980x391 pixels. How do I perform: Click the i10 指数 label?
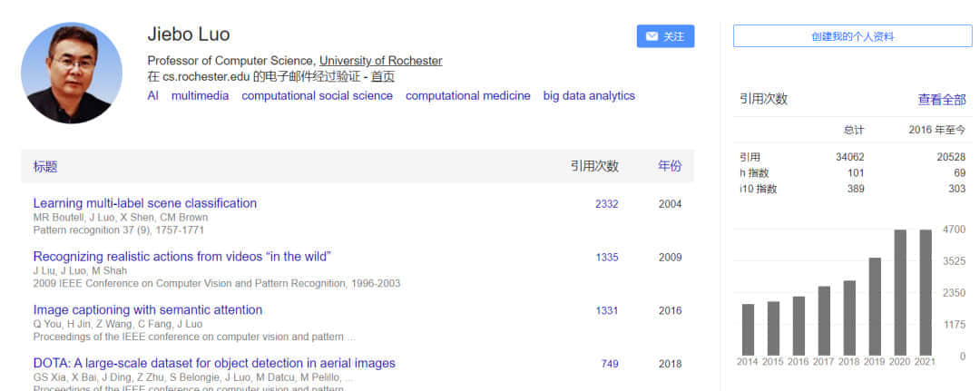[758, 189]
